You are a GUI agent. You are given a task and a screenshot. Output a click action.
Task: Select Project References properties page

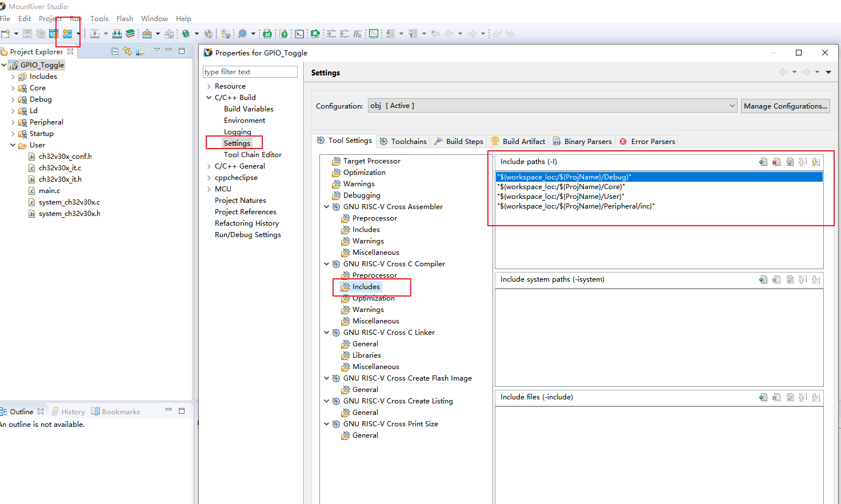(x=245, y=212)
